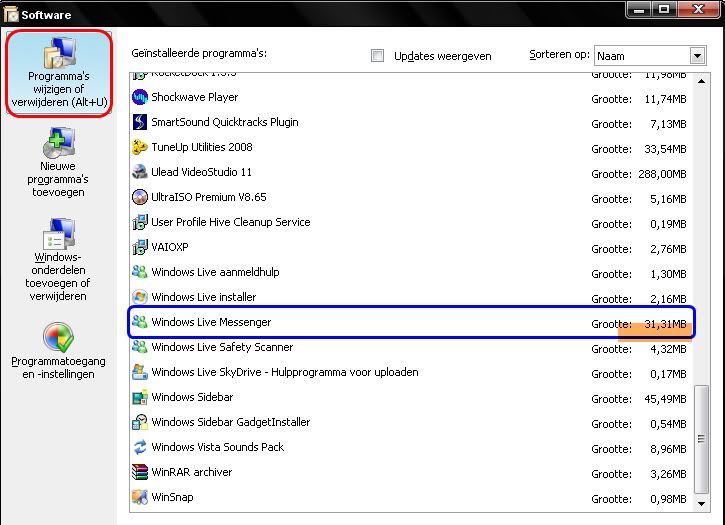Click the Windows Live Safety Scanner icon

pos(140,347)
